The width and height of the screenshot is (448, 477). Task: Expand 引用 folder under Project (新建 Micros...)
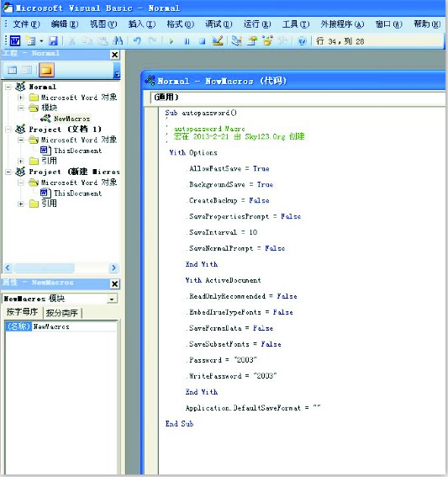pyautogui.click(x=21, y=204)
